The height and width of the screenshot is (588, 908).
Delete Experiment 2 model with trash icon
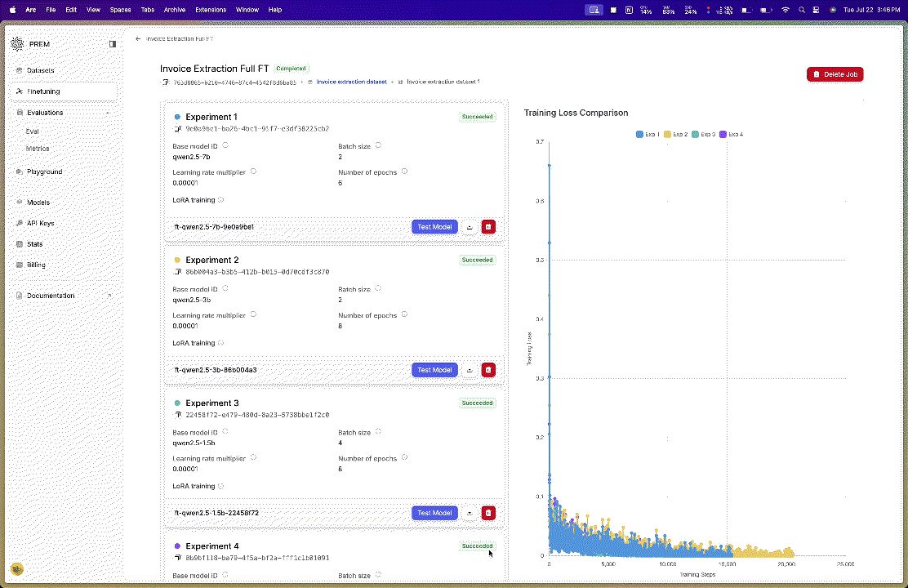pos(488,370)
